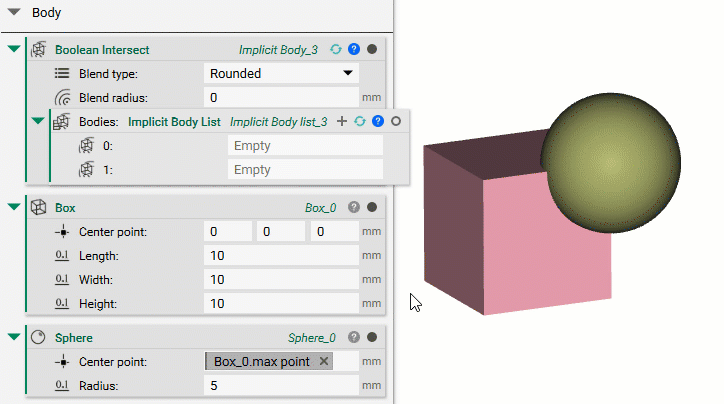Viewport: 724px width, 404px height.
Task: Edit the Box center Z value
Action: (x=334, y=231)
